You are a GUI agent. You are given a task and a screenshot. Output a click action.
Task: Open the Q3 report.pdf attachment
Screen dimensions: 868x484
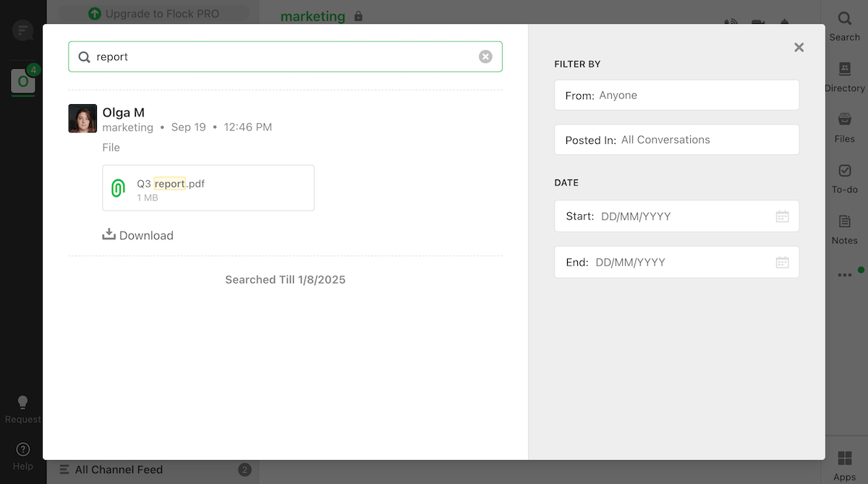(x=208, y=188)
